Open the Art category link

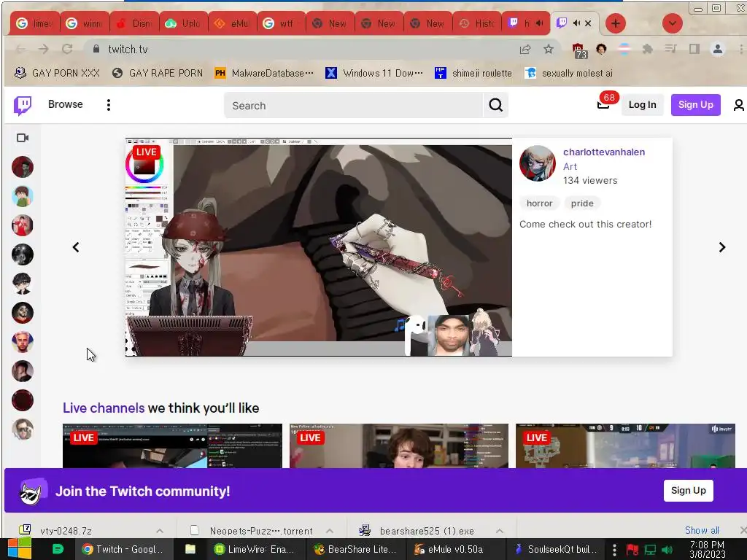[570, 167]
